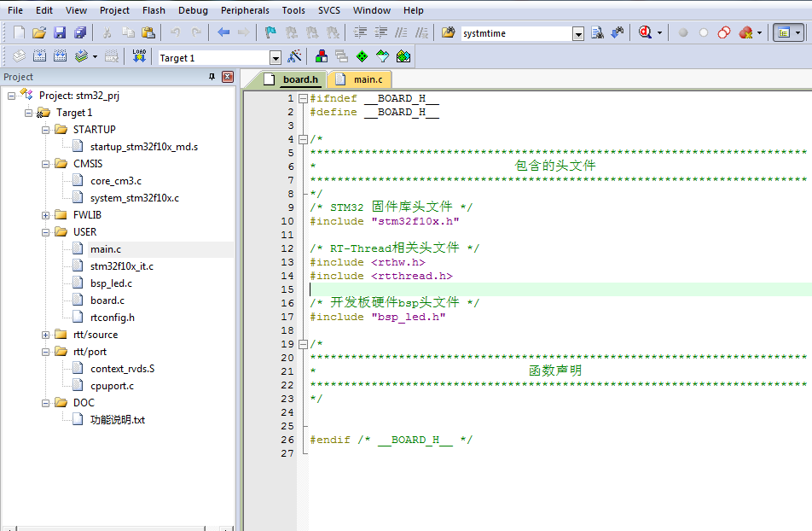Start a debug session
The width and height of the screenshot is (812, 531).
pos(646,32)
